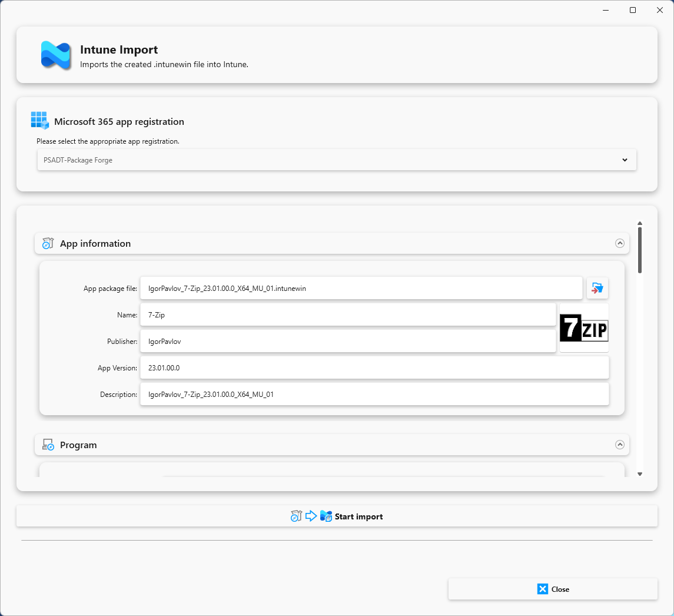
Task: Close the window with the title bar X
Action: tap(659, 10)
